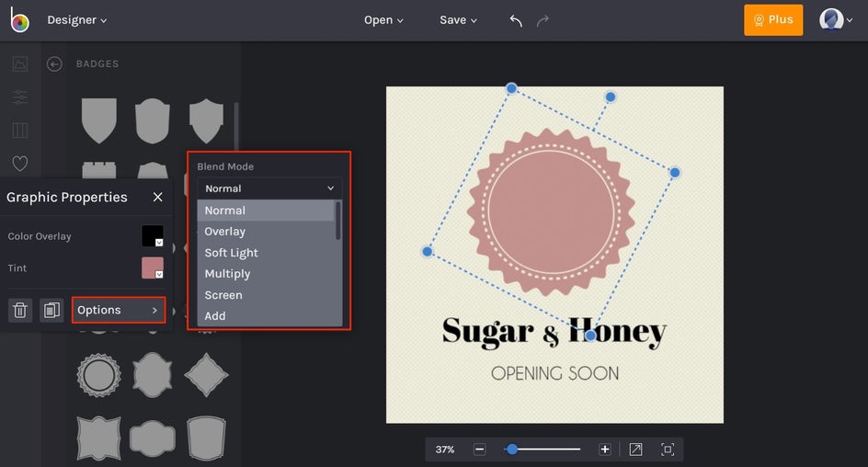
Task: Go back from Badges panel
Action: 54,64
